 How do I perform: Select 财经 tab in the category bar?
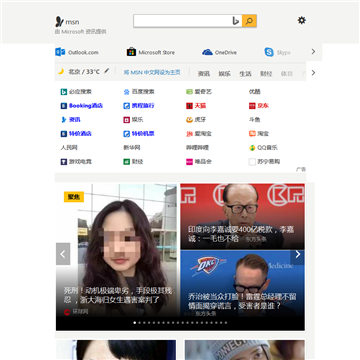(x=266, y=74)
